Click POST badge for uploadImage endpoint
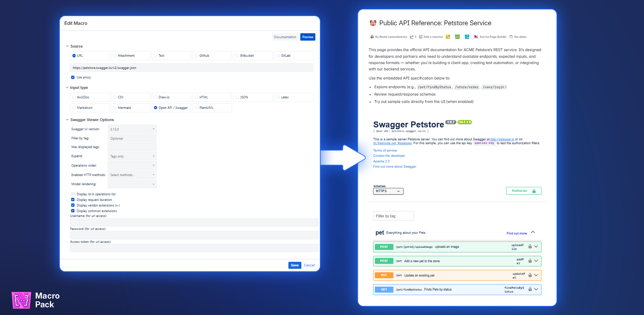This screenshot has width=644, height=315. coord(384,247)
